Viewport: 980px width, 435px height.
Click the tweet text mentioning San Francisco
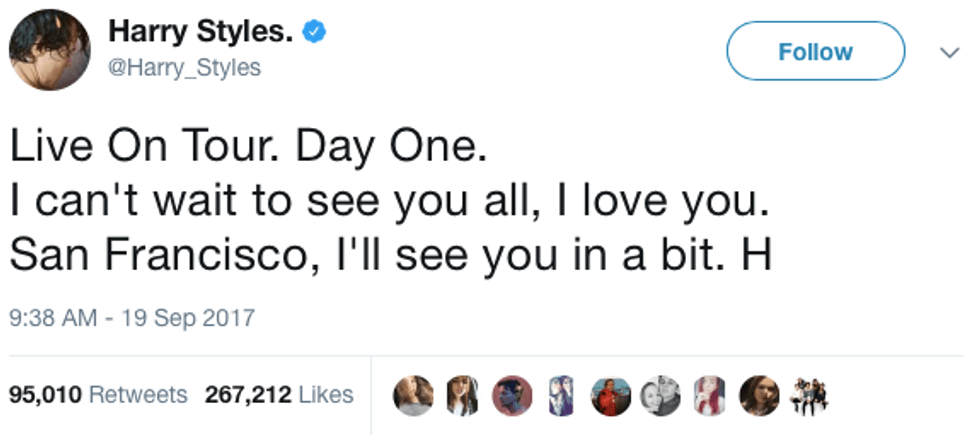pyautogui.click(x=390, y=258)
